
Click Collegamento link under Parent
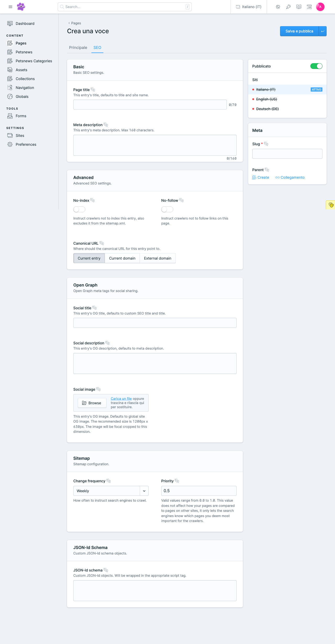click(x=290, y=177)
